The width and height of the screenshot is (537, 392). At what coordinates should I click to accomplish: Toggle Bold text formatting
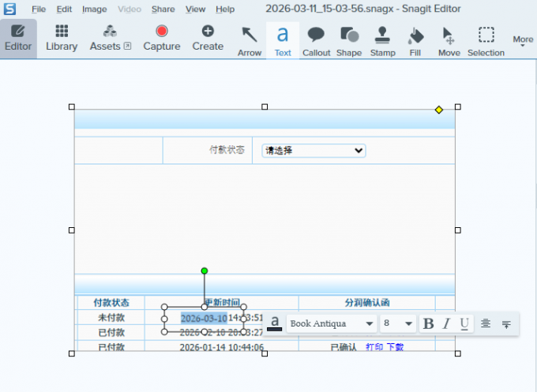pos(429,323)
